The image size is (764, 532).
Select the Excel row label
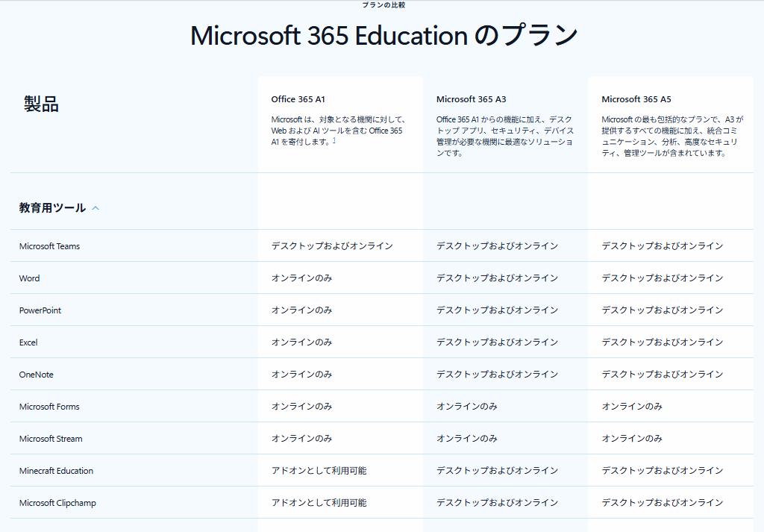pos(28,343)
